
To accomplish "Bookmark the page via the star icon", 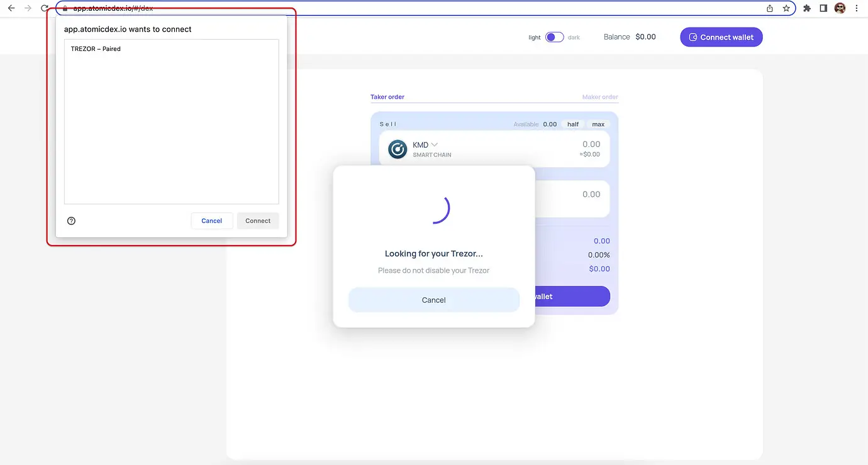I will coord(786,9).
